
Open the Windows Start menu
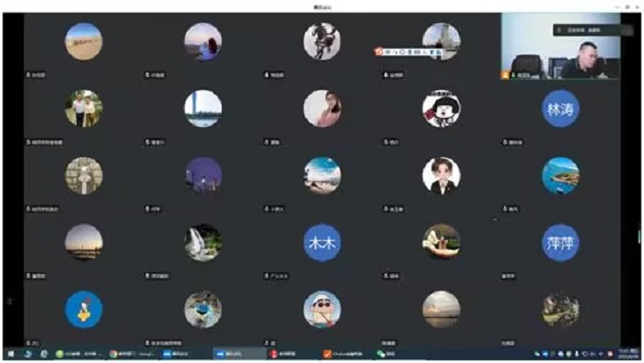pos(11,354)
